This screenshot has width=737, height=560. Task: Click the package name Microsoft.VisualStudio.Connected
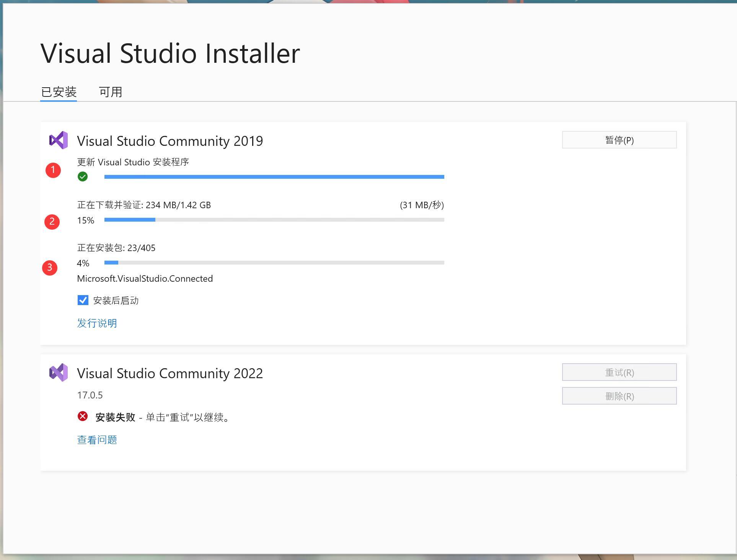tap(145, 278)
